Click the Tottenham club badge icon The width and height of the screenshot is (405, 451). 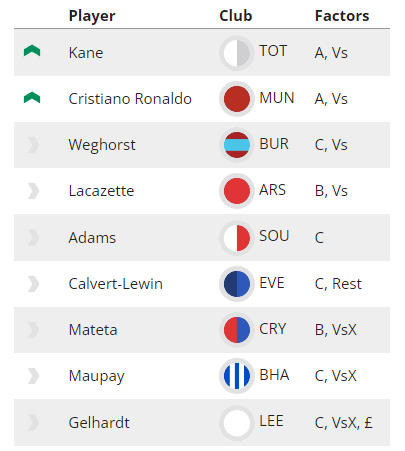237,53
